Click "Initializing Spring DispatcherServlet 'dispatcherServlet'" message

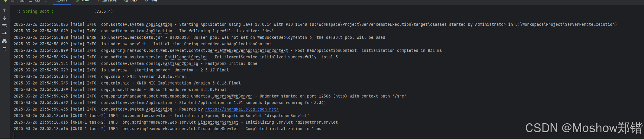(242, 116)
